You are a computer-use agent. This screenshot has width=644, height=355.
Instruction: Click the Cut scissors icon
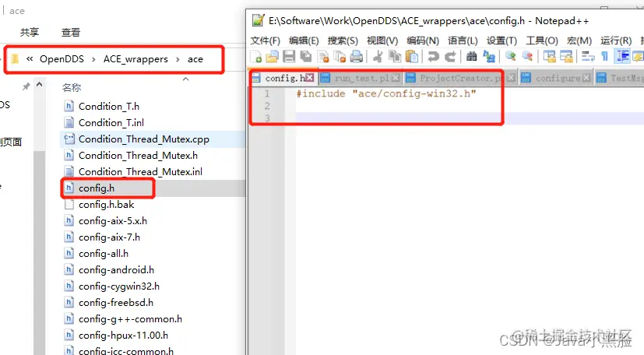tap(378, 56)
